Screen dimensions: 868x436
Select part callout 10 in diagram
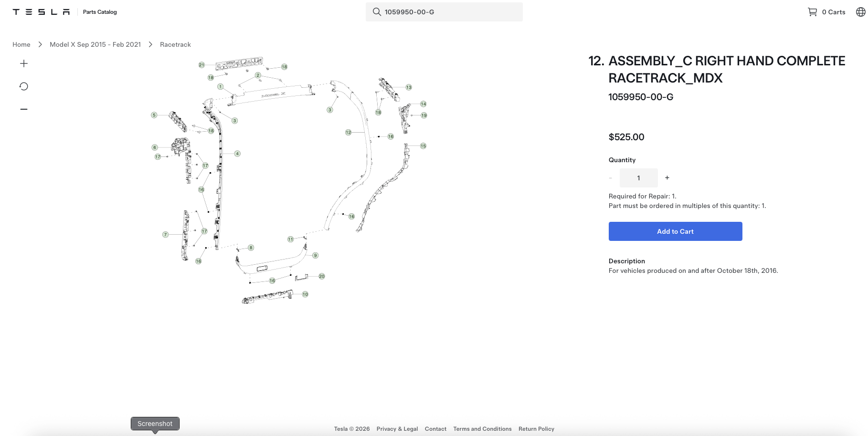[x=305, y=294]
